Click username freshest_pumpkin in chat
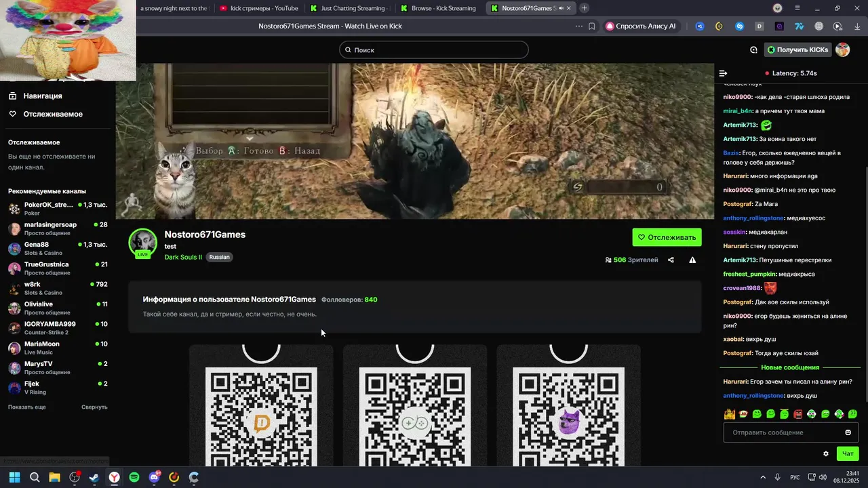 pyautogui.click(x=749, y=274)
